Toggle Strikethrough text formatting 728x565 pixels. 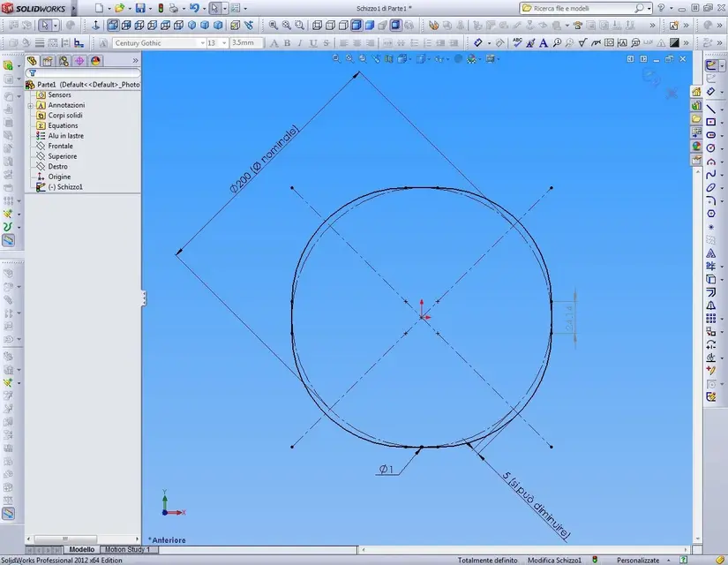click(326, 42)
